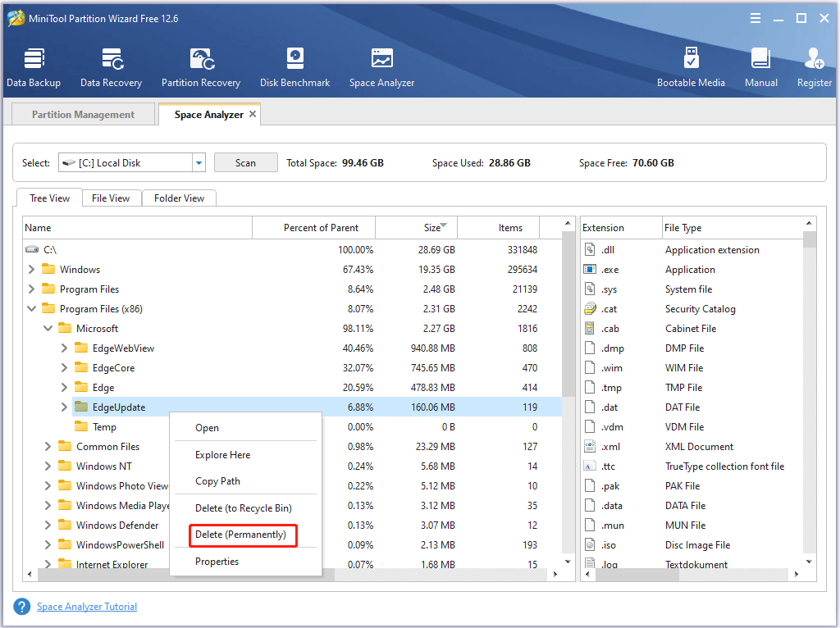This screenshot has height=628, width=840.
Task: Collapse the Microsoft folder
Action: click(x=48, y=328)
